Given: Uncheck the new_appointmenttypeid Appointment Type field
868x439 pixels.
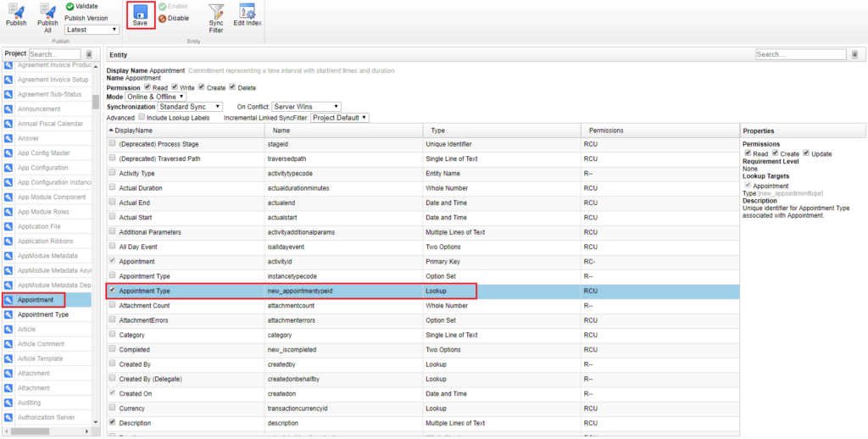Looking at the screenshot, I should [113, 290].
